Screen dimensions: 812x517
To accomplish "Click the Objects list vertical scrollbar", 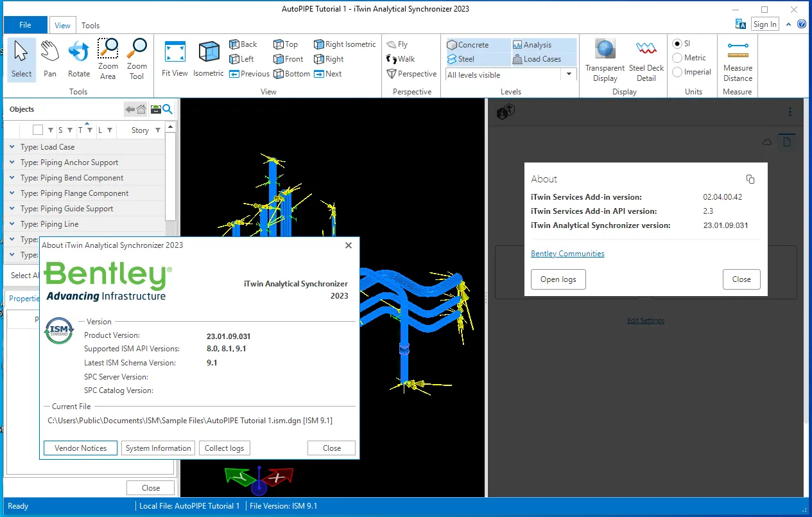I will [170, 177].
